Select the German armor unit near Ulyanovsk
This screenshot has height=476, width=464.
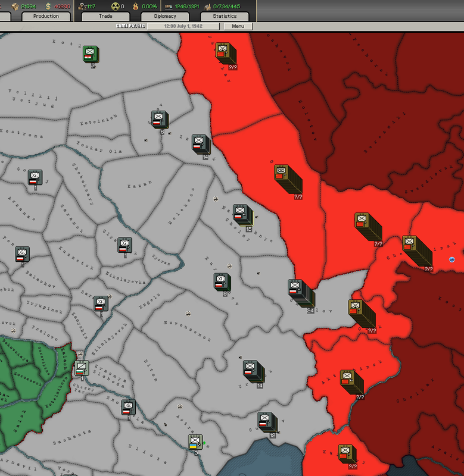pos(124,245)
